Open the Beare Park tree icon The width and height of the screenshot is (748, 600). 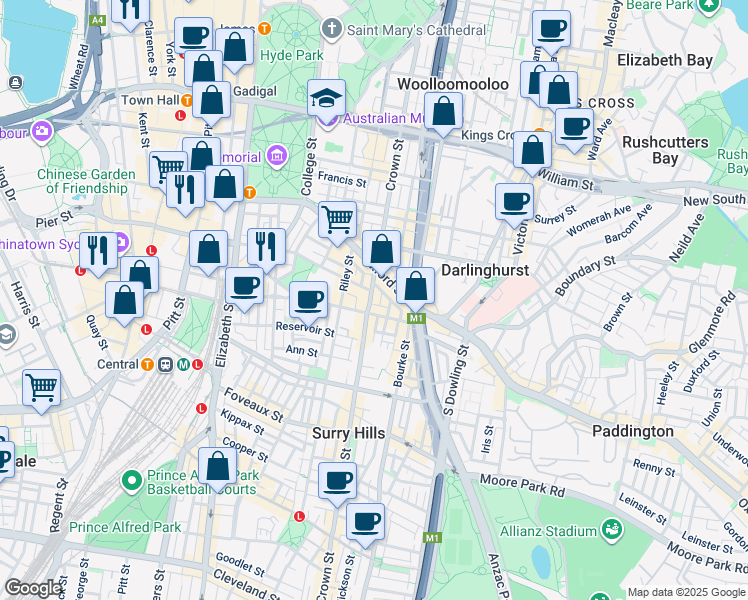coord(708,5)
